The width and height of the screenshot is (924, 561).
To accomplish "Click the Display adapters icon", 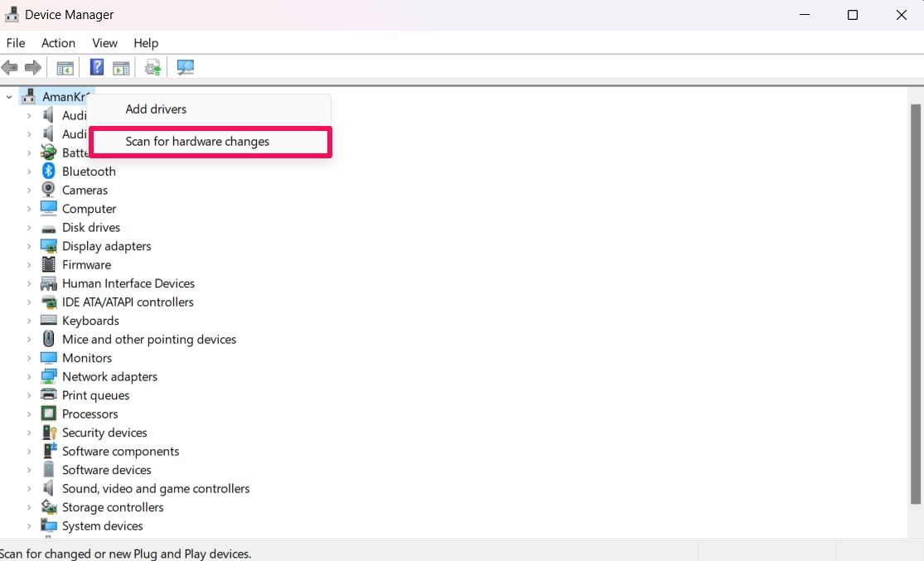I will pyautogui.click(x=48, y=246).
